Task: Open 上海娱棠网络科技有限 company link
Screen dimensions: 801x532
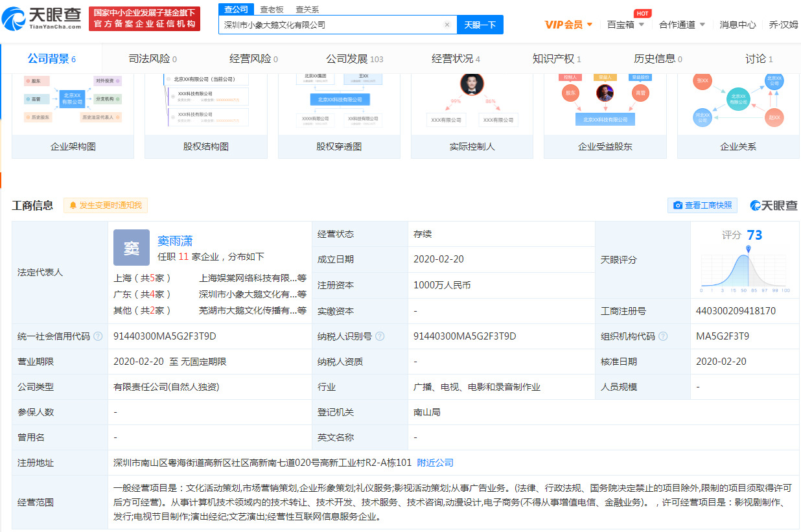Action: [x=248, y=278]
